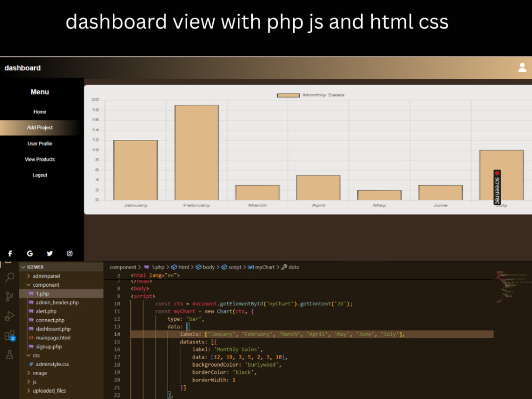Viewport: 532px width, 399px height.
Task: Select Add Project menu item
Action: [x=40, y=128]
